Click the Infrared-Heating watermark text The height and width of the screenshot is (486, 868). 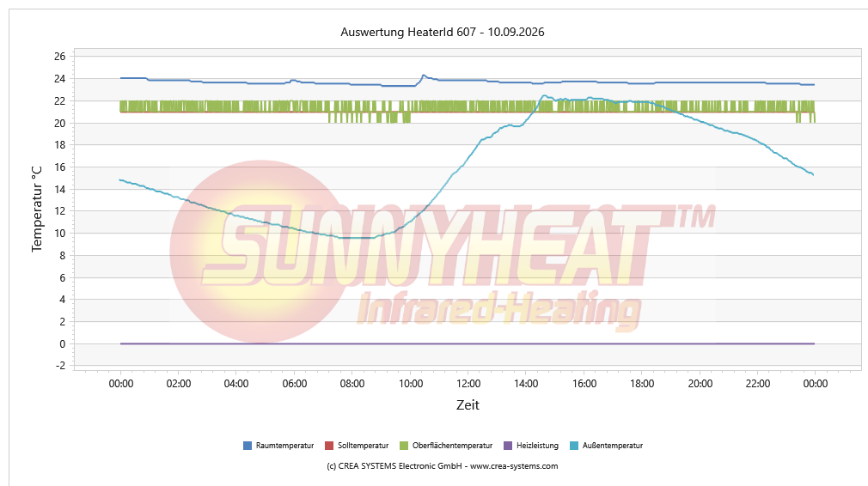point(499,310)
